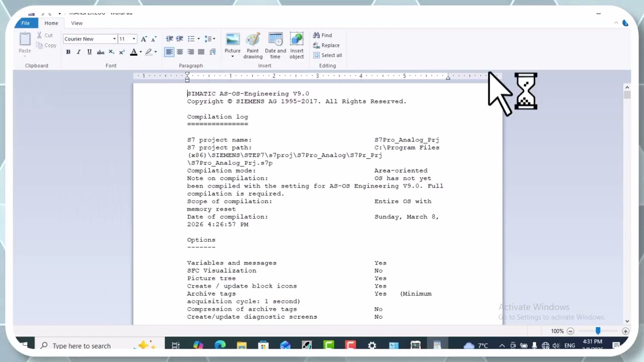Zoom in with the plus button
644x362 pixels.
click(625, 331)
